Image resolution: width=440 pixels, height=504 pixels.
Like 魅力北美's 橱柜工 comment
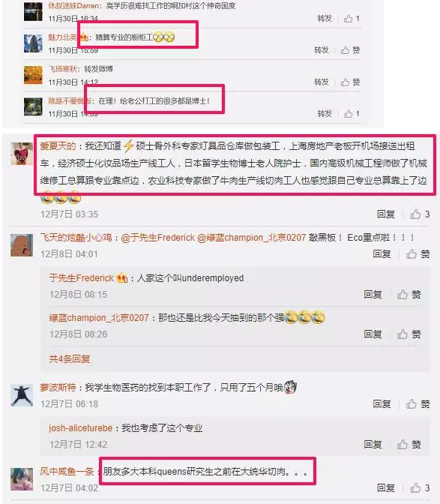click(x=350, y=50)
